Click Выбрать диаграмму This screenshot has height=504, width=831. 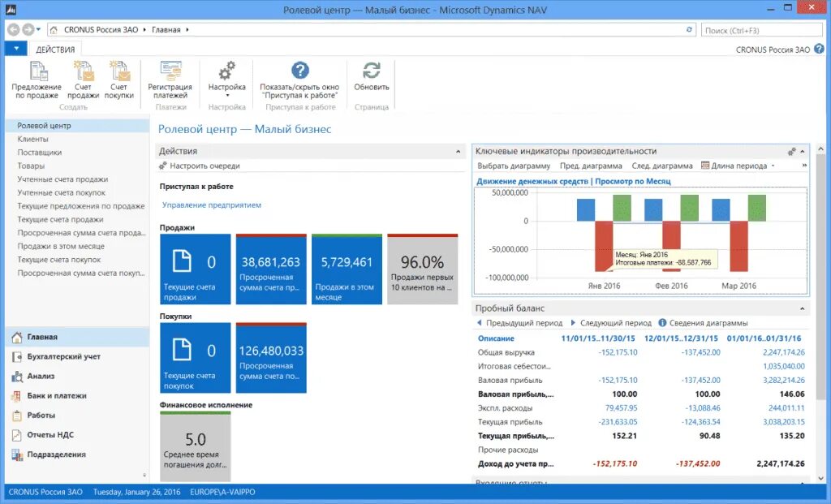pos(514,166)
